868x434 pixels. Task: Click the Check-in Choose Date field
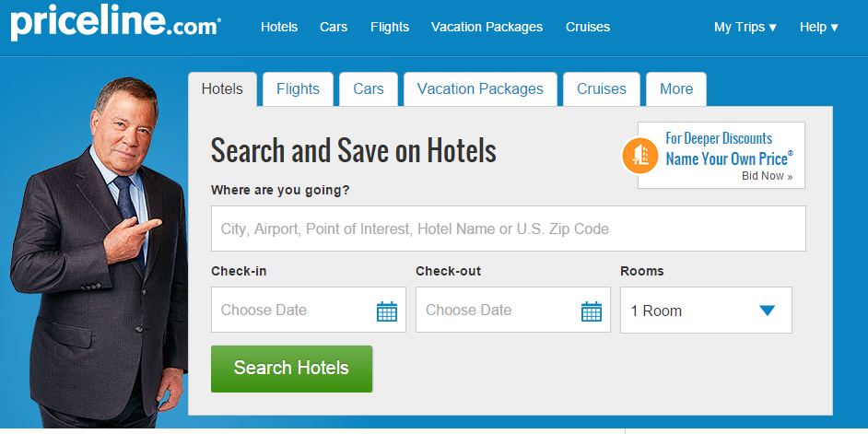(x=309, y=310)
